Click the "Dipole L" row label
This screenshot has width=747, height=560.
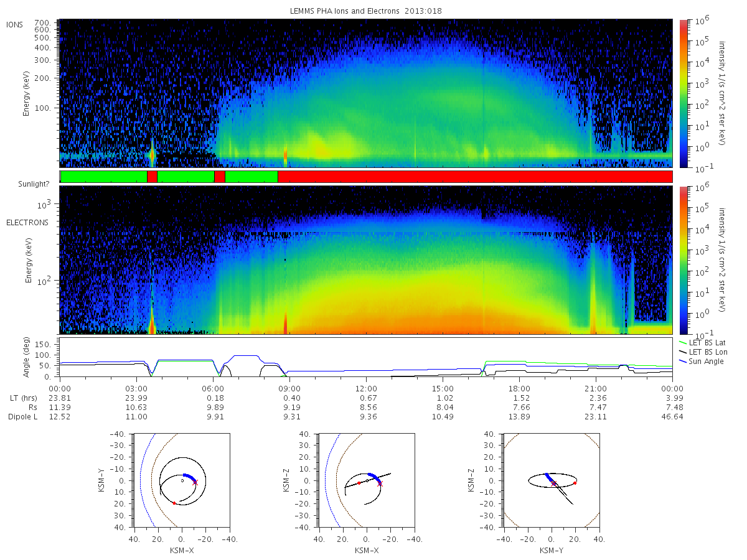[22, 417]
